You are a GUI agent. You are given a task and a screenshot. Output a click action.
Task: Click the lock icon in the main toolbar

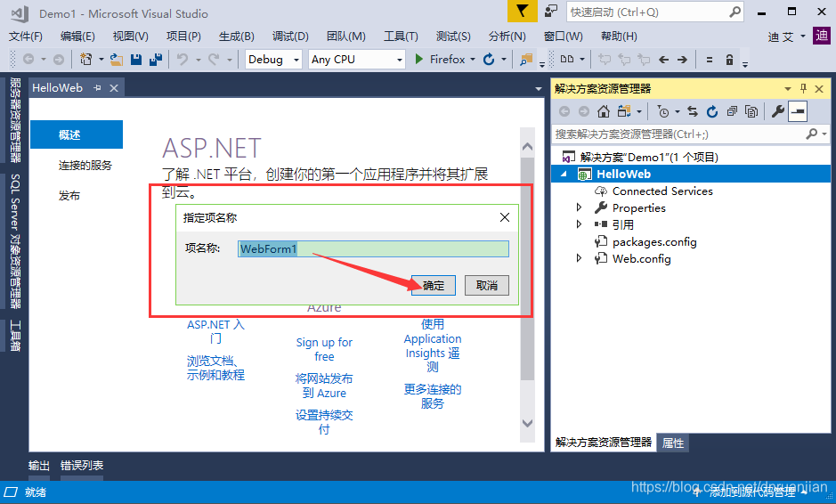(x=729, y=60)
